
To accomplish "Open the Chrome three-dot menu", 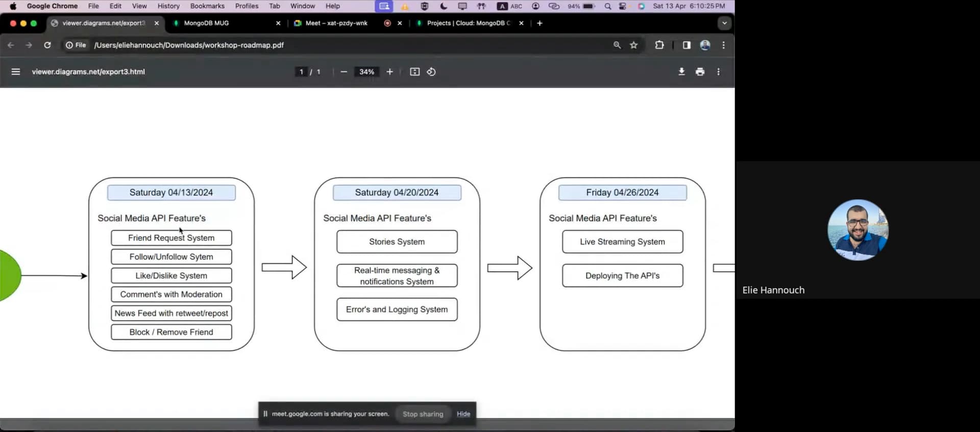I will [x=723, y=45].
